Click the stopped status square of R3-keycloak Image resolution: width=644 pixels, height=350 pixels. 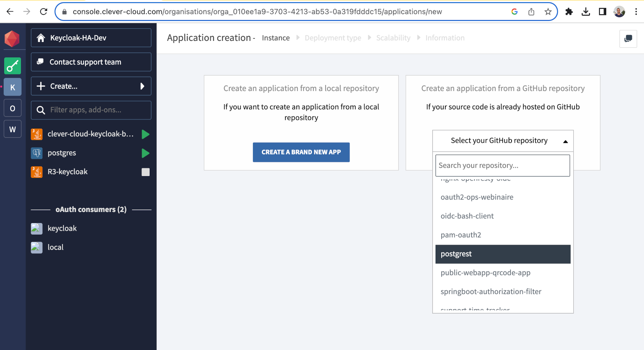click(146, 172)
